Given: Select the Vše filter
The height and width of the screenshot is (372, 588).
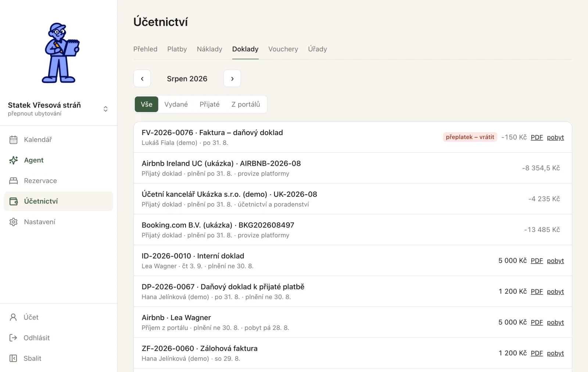Looking at the screenshot, I should pos(147,104).
